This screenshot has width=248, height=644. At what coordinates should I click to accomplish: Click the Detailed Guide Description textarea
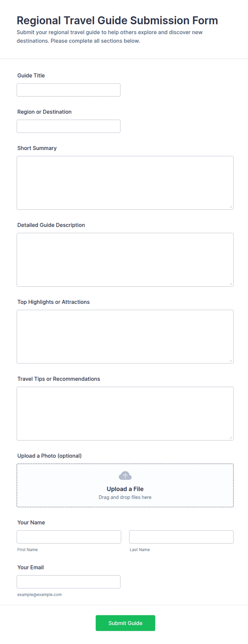[x=125, y=260]
